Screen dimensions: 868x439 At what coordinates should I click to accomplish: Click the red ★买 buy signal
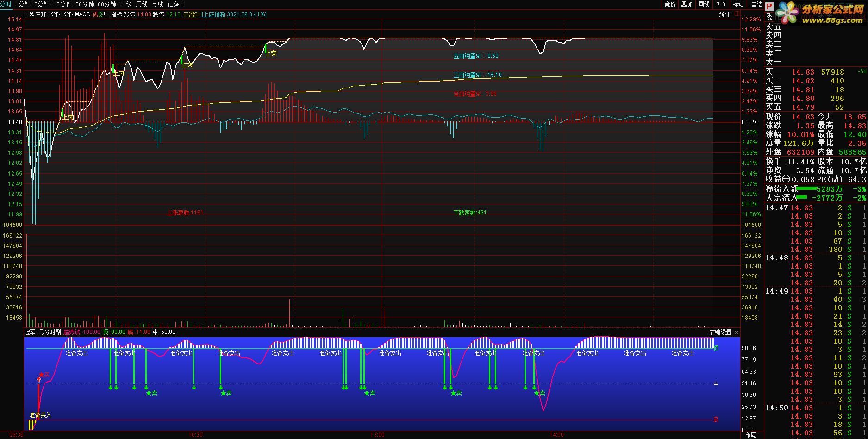(44, 374)
